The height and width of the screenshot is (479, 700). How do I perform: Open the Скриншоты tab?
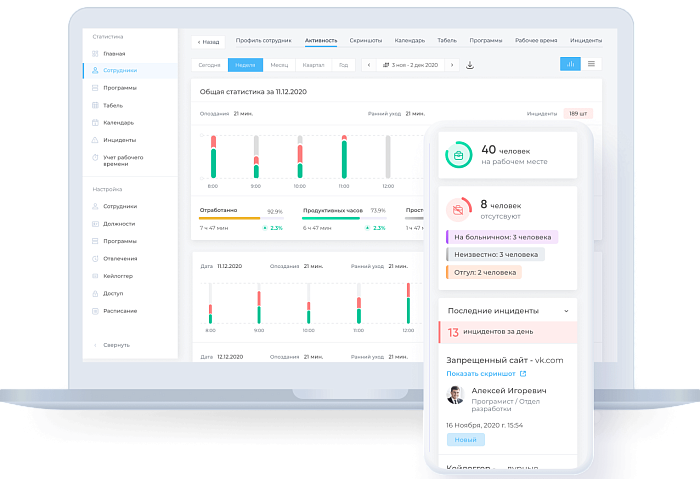(x=365, y=41)
